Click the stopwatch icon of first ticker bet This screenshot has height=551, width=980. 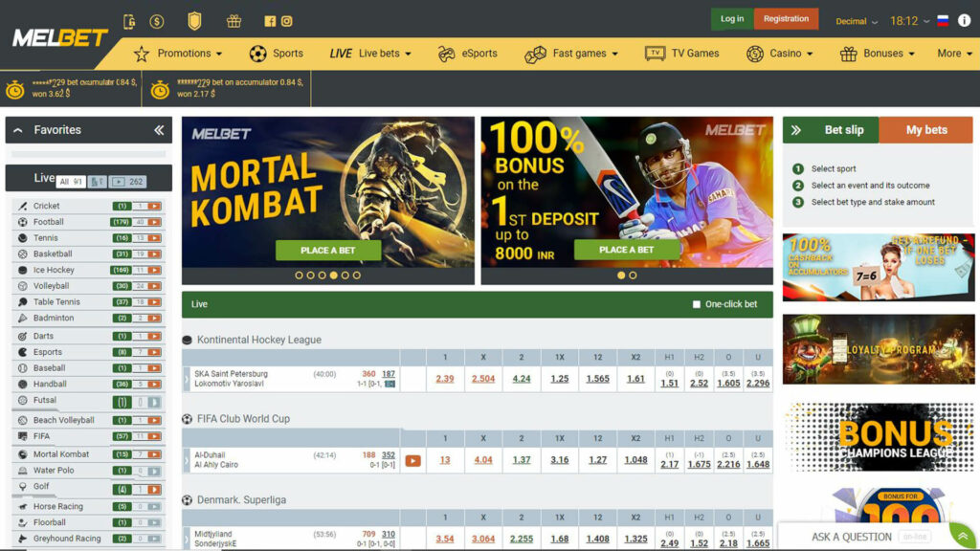pos(15,89)
